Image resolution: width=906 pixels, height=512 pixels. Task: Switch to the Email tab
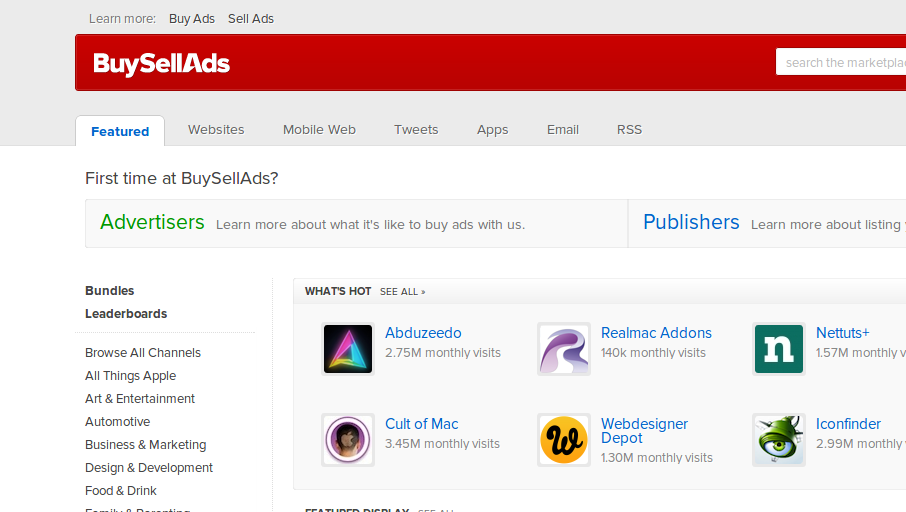(563, 129)
